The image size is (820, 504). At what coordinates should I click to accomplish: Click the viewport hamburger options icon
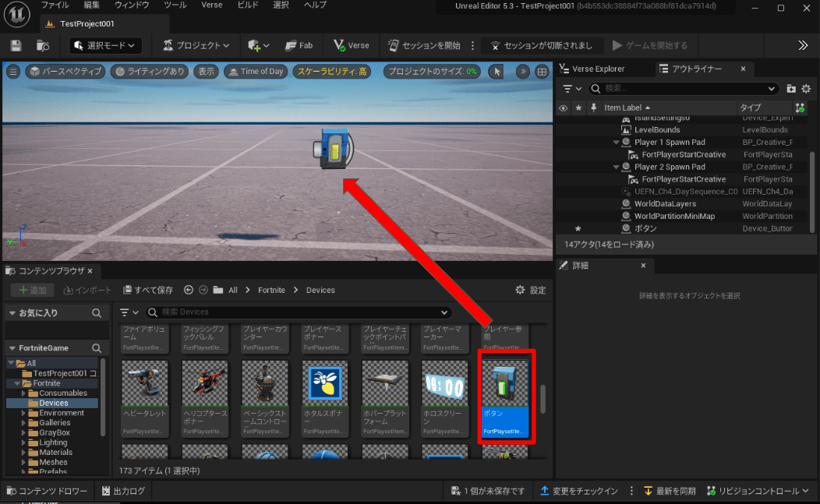click(x=13, y=72)
